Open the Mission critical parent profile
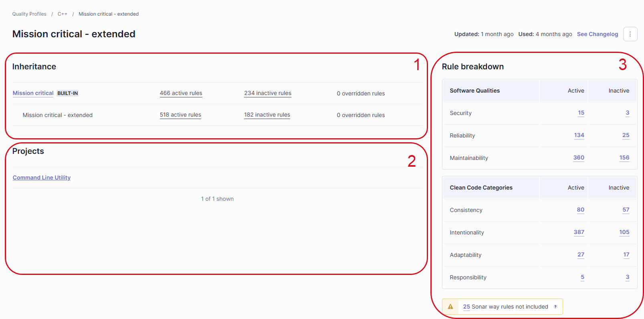 (33, 93)
